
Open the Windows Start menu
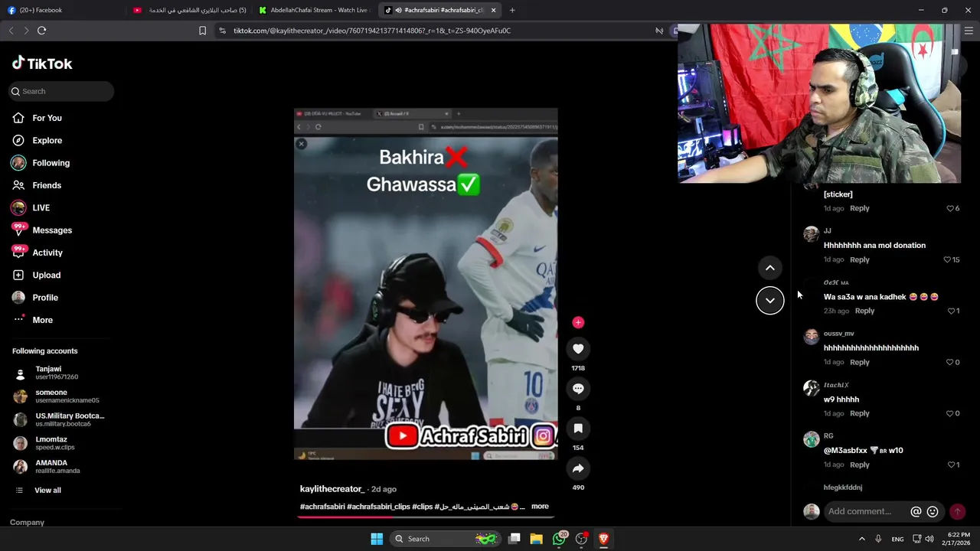[377, 539]
